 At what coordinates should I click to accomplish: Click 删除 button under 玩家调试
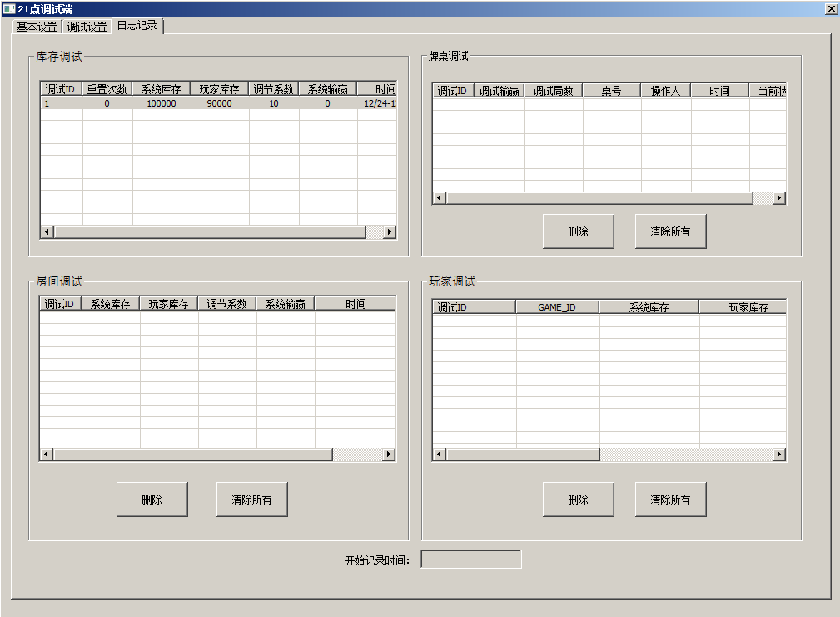point(578,500)
